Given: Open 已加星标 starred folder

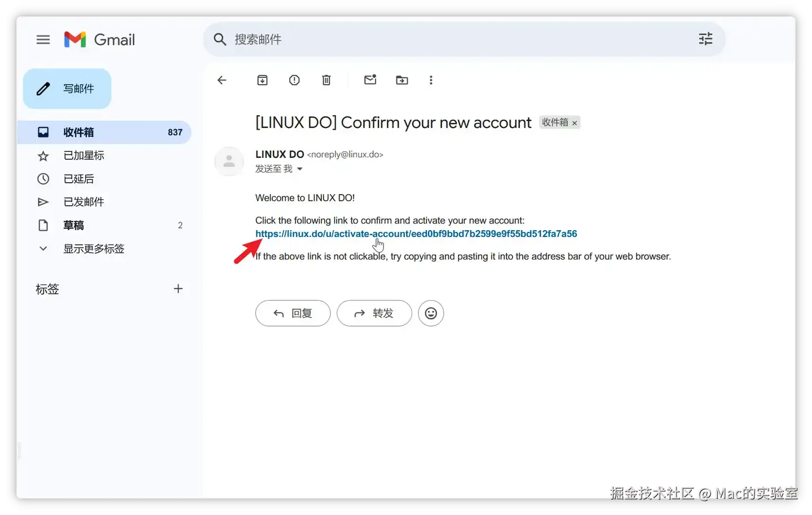Looking at the screenshot, I should (x=104, y=156).
